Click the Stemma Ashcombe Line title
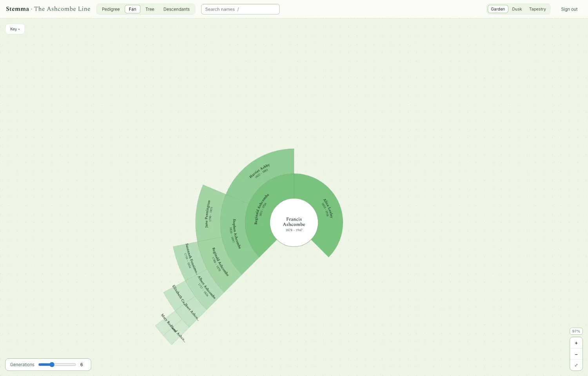The width and height of the screenshot is (588, 376). pos(48,9)
